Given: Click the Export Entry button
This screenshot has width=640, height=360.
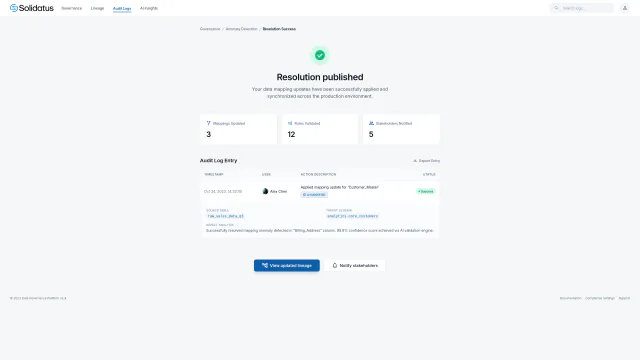Looking at the screenshot, I should (x=426, y=161).
